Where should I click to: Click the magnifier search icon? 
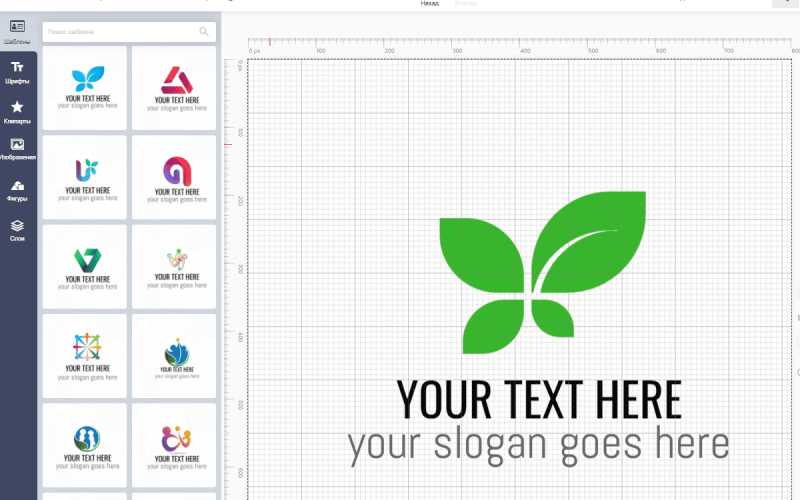coord(204,32)
